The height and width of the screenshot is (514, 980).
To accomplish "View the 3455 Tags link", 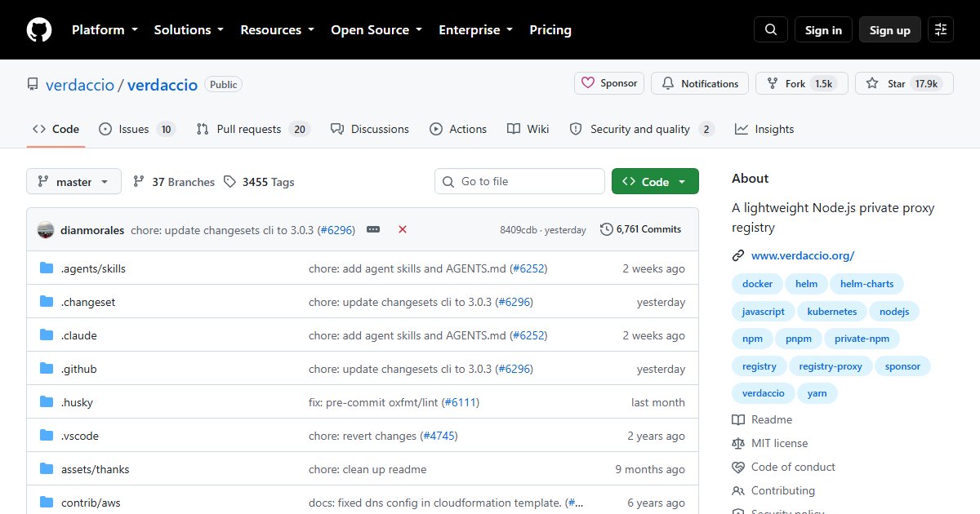I will pyautogui.click(x=259, y=182).
